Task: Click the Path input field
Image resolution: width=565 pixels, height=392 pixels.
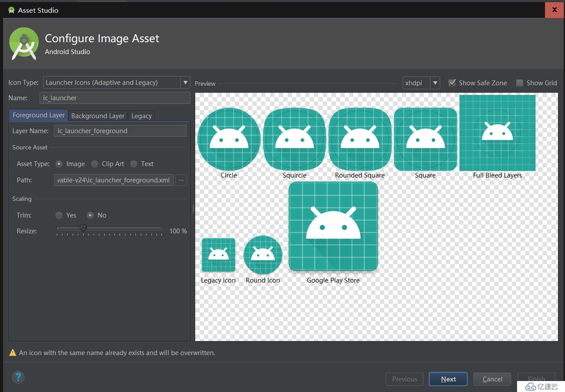Action: point(114,180)
